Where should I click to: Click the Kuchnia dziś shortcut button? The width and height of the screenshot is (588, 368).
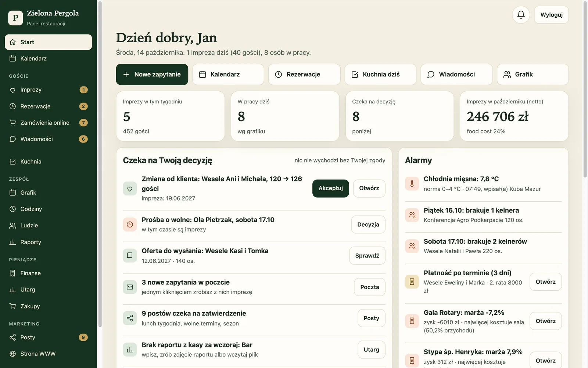coord(380,74)
